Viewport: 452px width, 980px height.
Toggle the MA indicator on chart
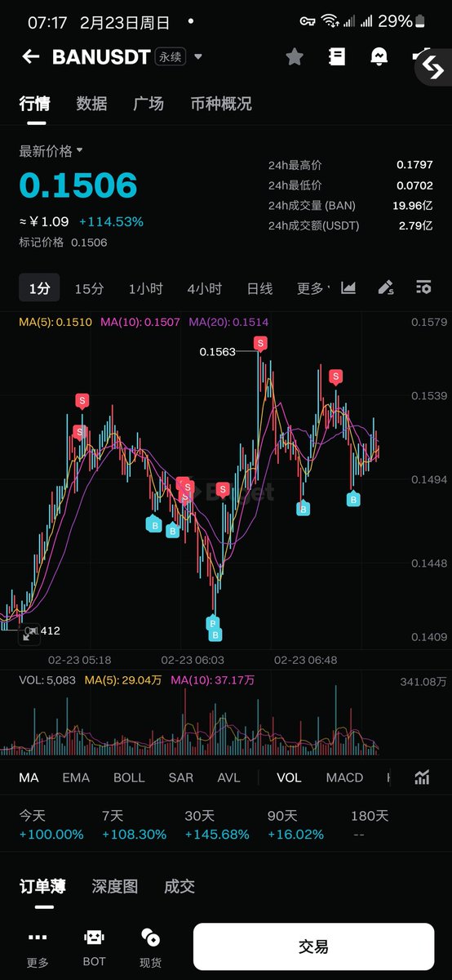[29, 777]
